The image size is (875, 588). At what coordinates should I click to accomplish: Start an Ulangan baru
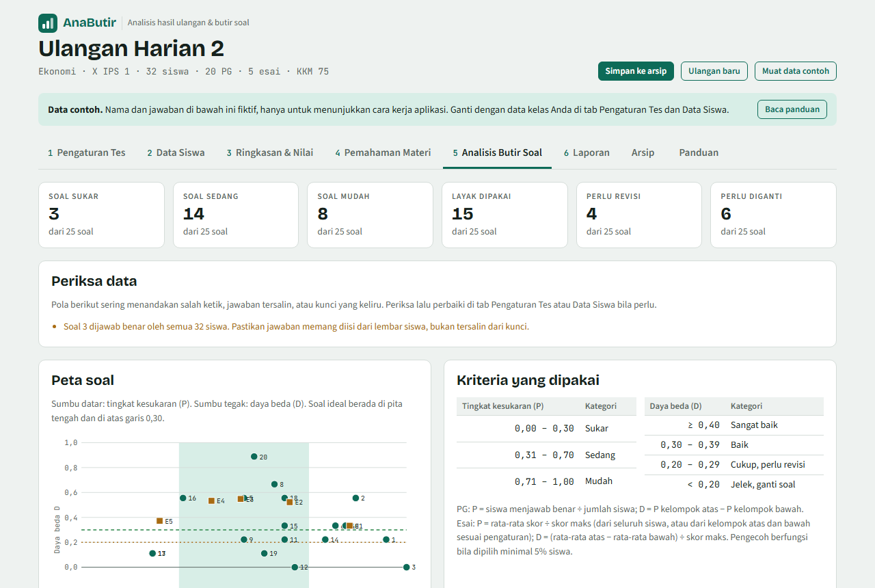(714, 71)
